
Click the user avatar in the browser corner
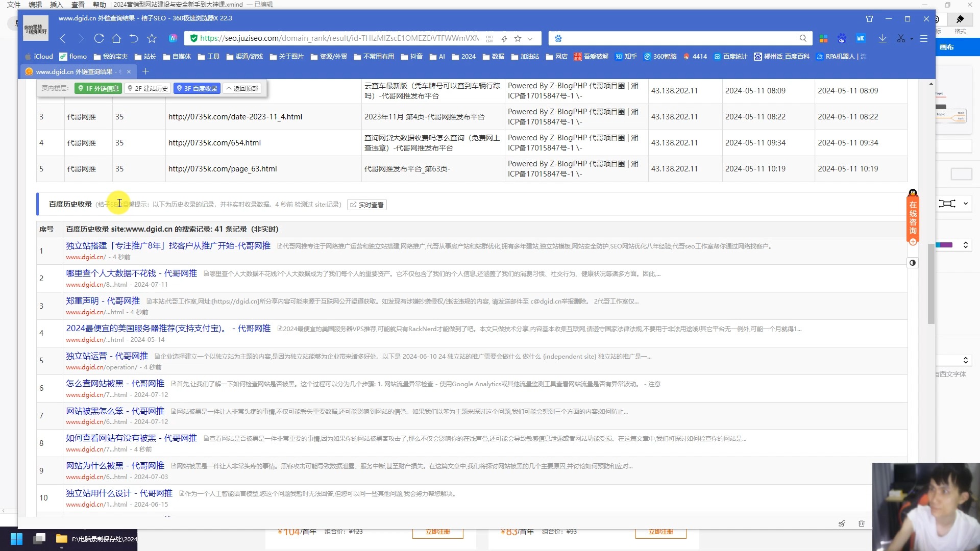(35, 28)
